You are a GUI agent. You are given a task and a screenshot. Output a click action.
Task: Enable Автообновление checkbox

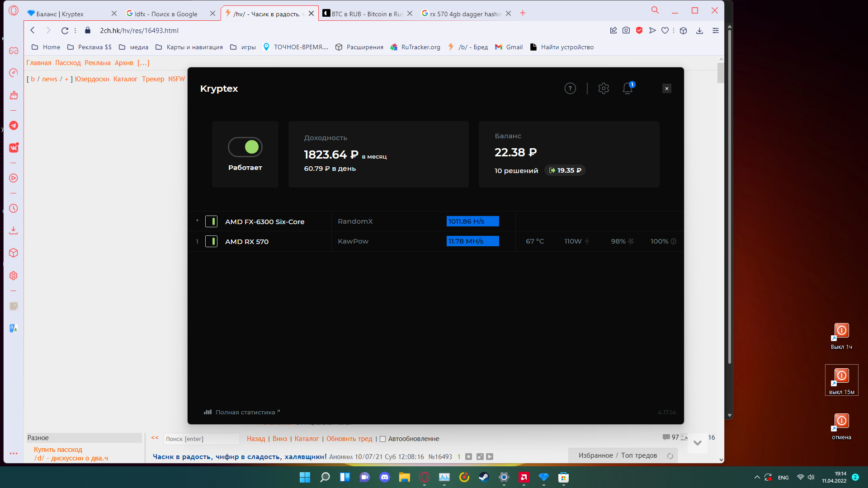coord(382,439)
